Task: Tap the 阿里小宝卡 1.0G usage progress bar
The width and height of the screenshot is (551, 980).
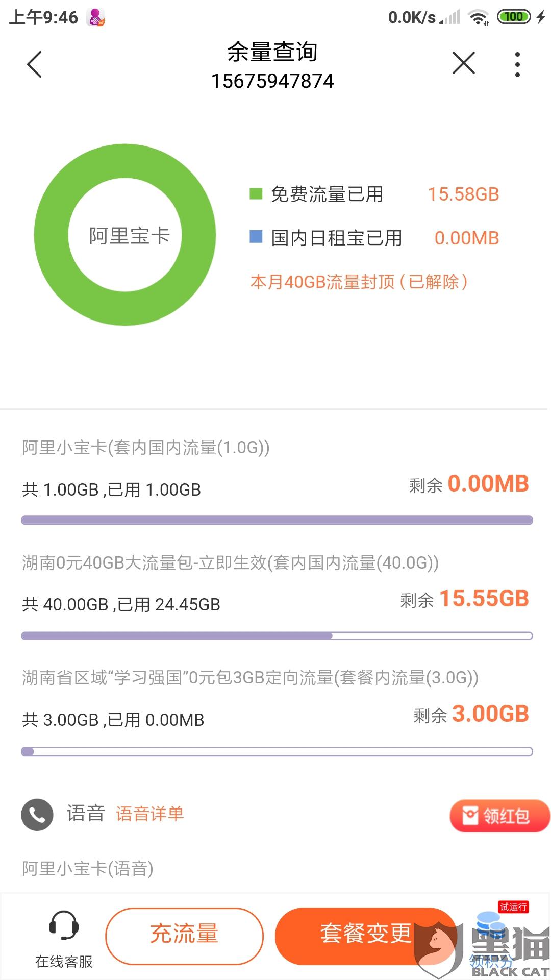Action: pos(277,520)
